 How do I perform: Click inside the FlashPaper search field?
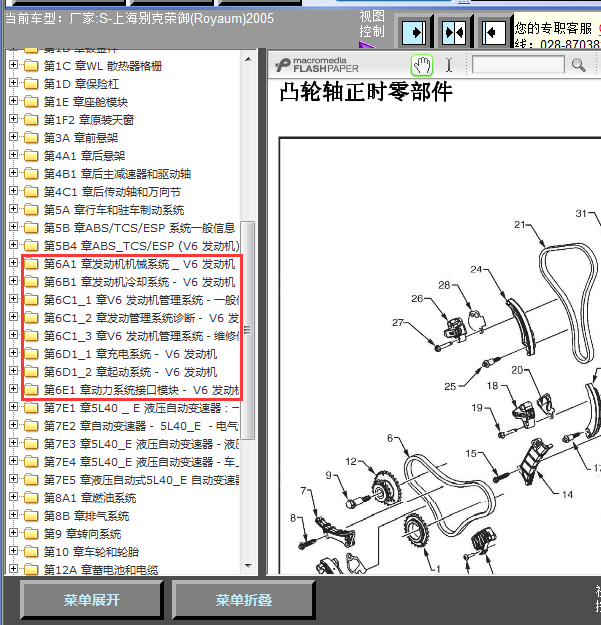[x=518, y=65]
